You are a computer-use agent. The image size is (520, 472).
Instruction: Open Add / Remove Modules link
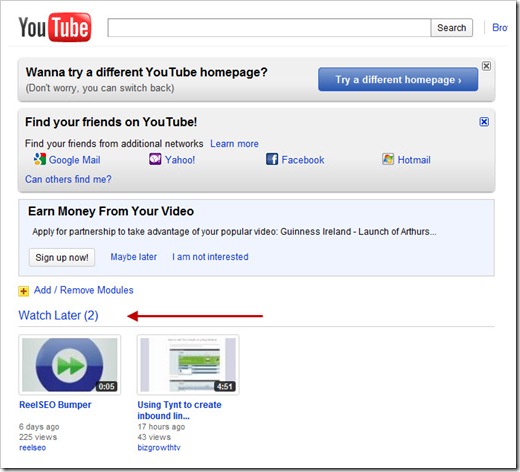pyautogui.click(x=84, y=290)
